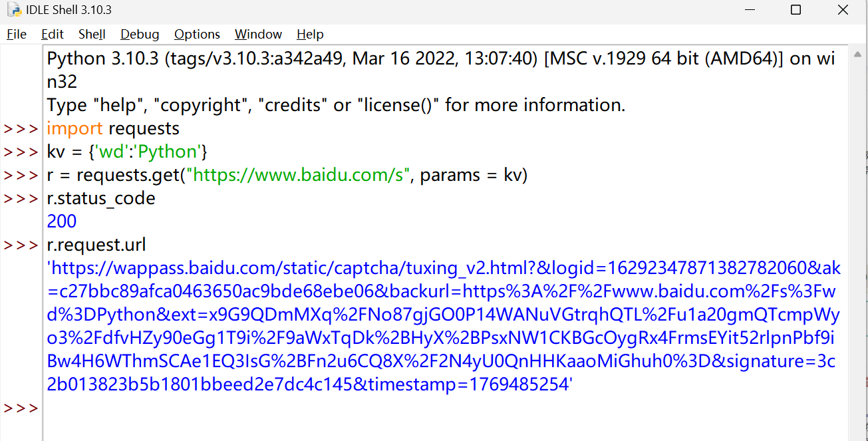Open the Debug menu
This screenshot has width=868, height=441.
coord(140,34)
